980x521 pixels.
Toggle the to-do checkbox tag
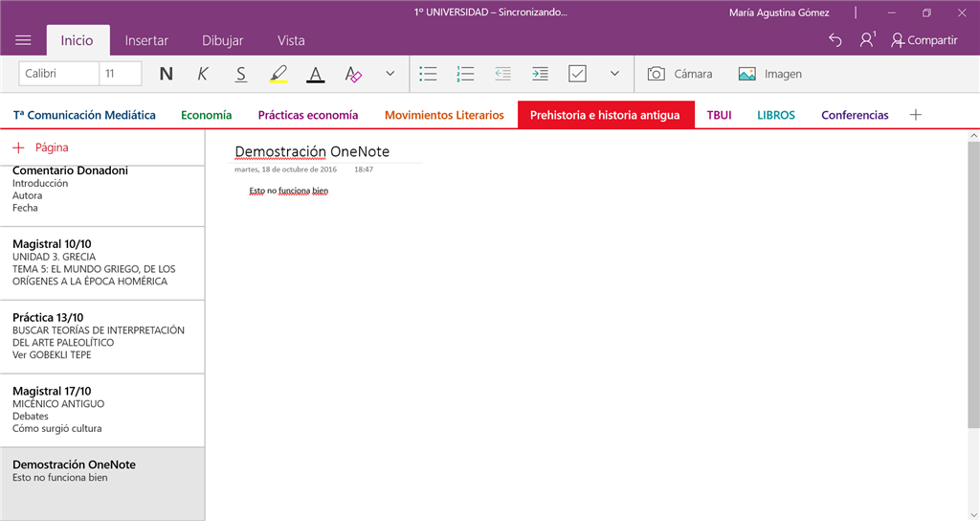[577, 74]
